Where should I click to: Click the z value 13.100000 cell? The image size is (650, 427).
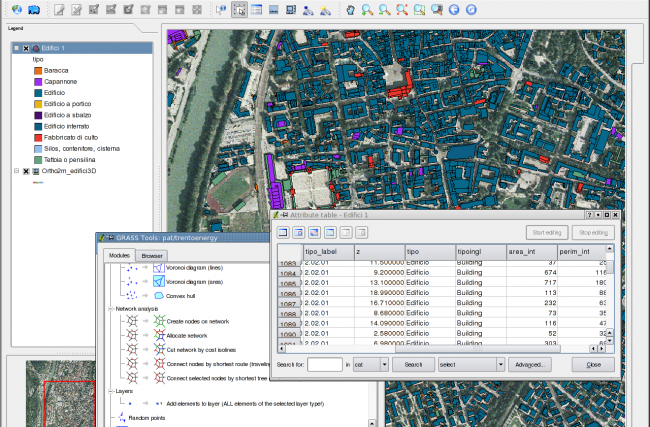point(379,282)
